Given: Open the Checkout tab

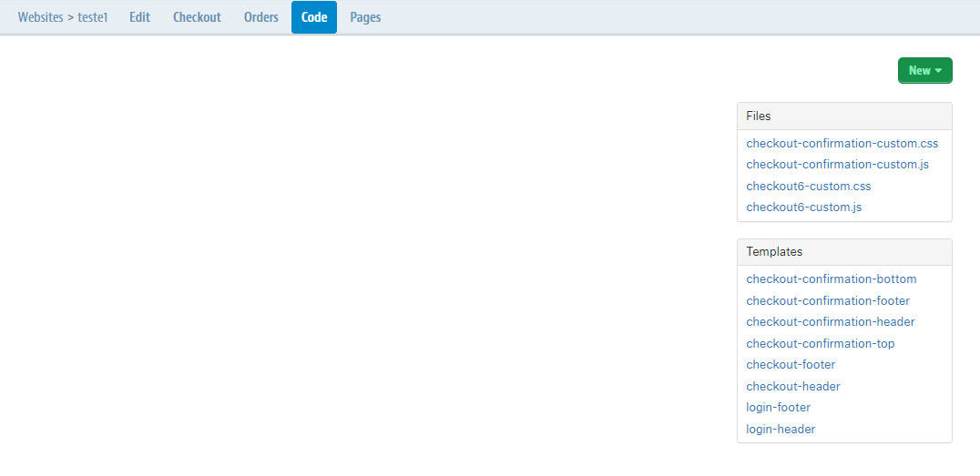Looking at the screenshot, I should [x=197, y=17].
